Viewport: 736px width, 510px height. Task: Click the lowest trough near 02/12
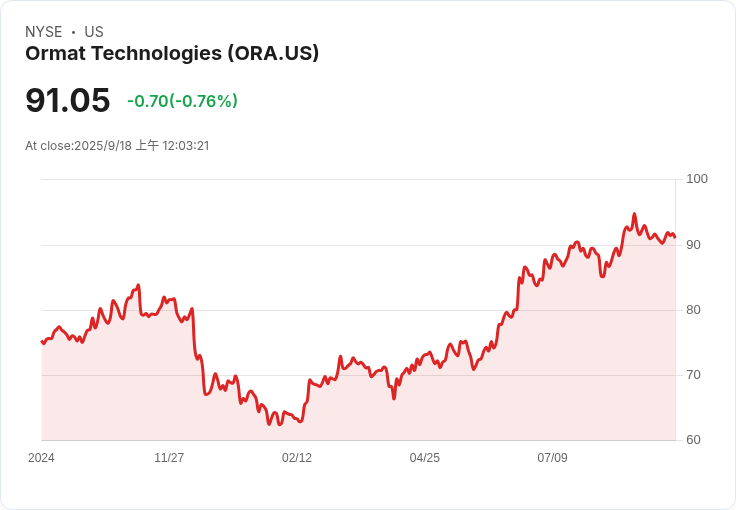point(280,424)
